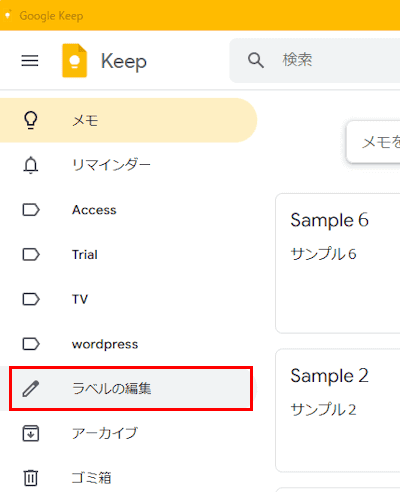Choose ラベルの編集 to edit labels
Viewport: 400px width, 492px height.
click(128, 389)
